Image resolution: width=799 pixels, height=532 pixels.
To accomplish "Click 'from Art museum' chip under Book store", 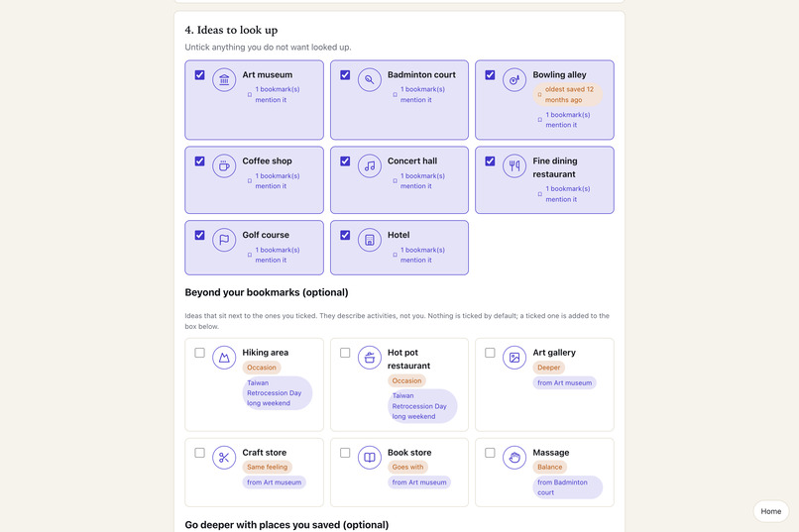I will 419,482.
